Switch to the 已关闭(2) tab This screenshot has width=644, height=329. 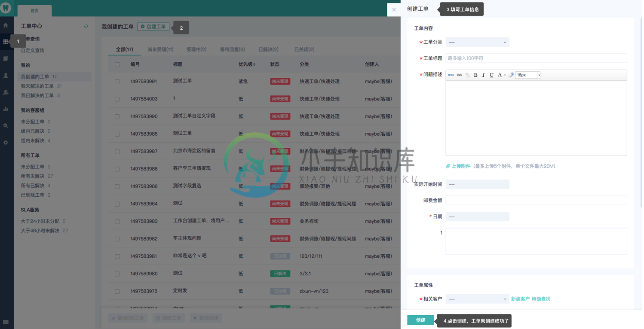click(304, 49)
